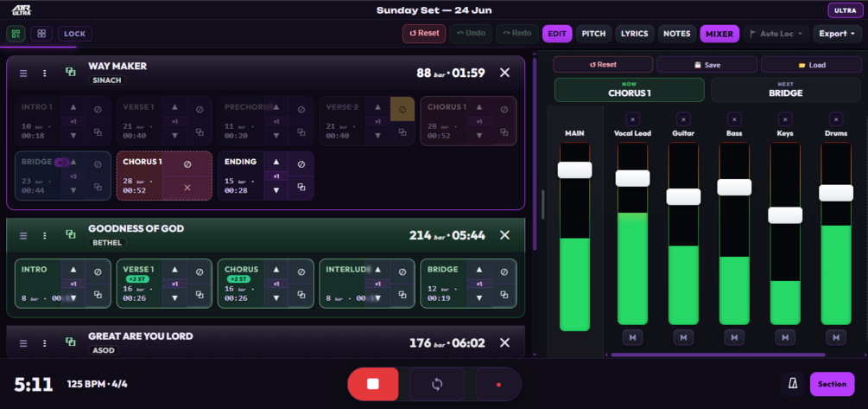
Task: Click the red Reset button in top toolbar
Action: pos(424,33)
